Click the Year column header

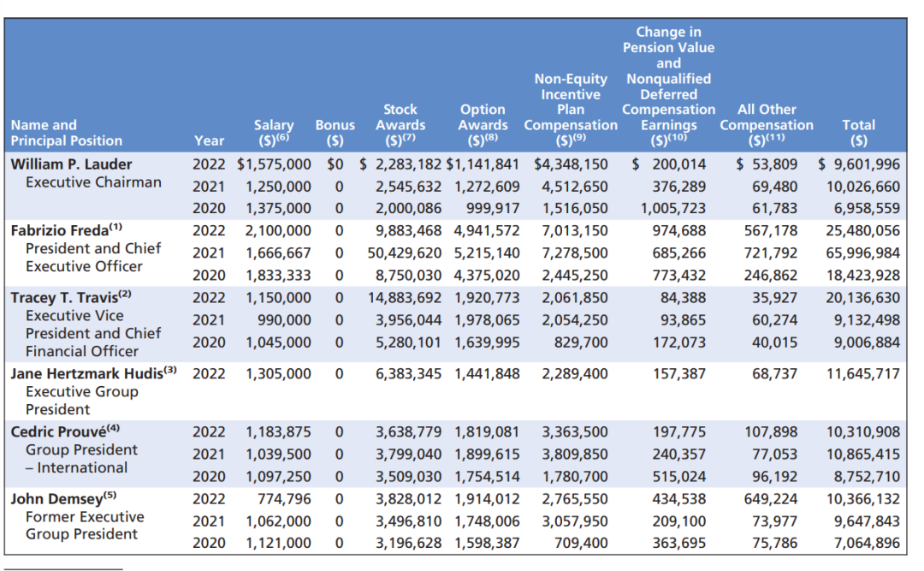coord(209,140)
